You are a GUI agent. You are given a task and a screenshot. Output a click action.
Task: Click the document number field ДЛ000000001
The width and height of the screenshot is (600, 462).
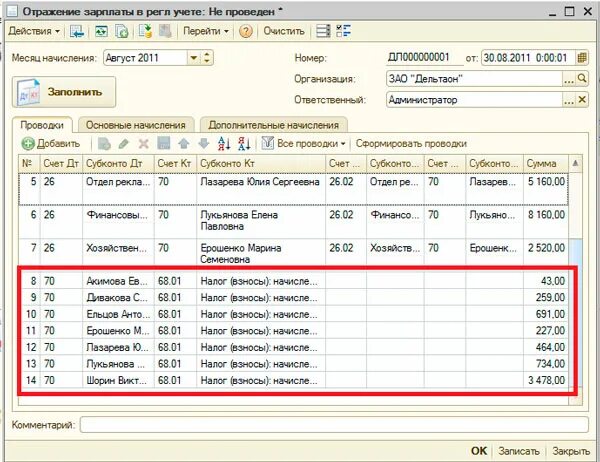424,58
